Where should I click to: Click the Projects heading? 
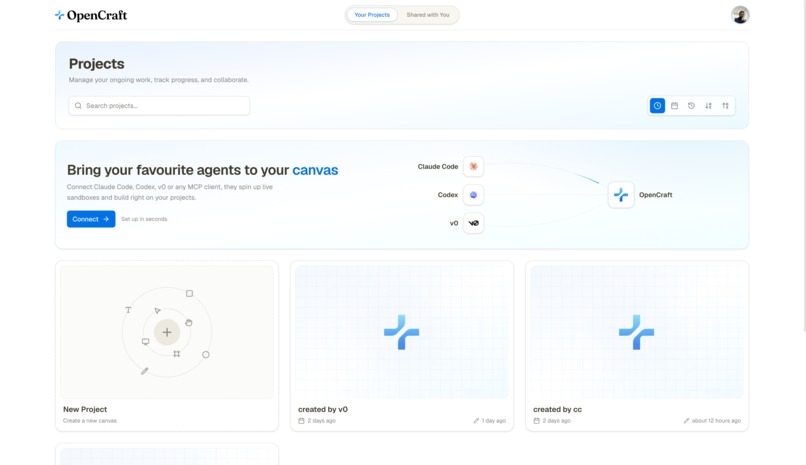(x=97, y=64)
